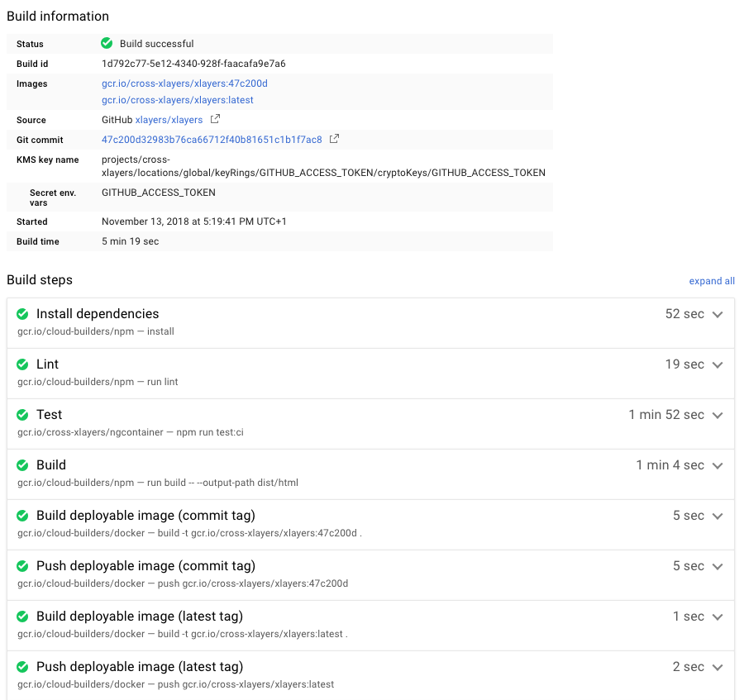
Task: Expand the Test step chevron
Action: pyautogui.click(x=717, y=416)
